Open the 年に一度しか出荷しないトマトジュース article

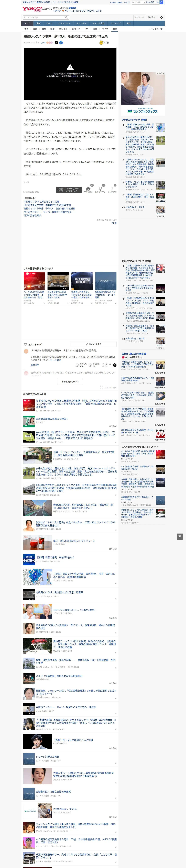click(74, 541)
